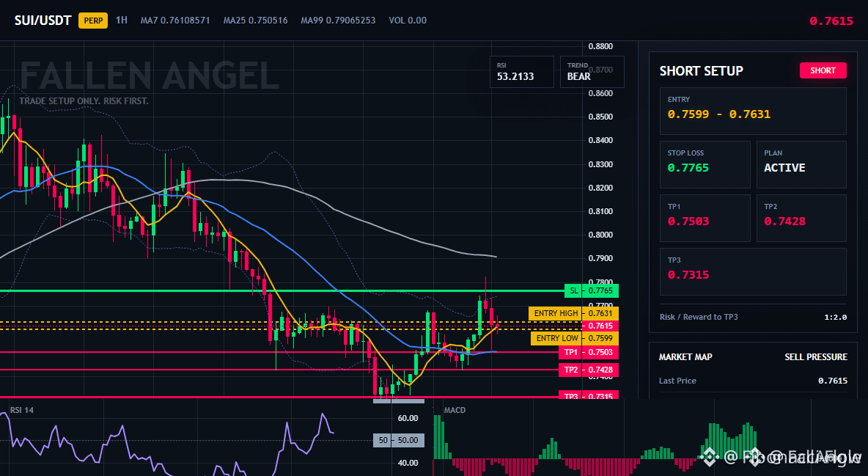
Task: Click the 0.8800 price axis label
Action: coord(600,46)
